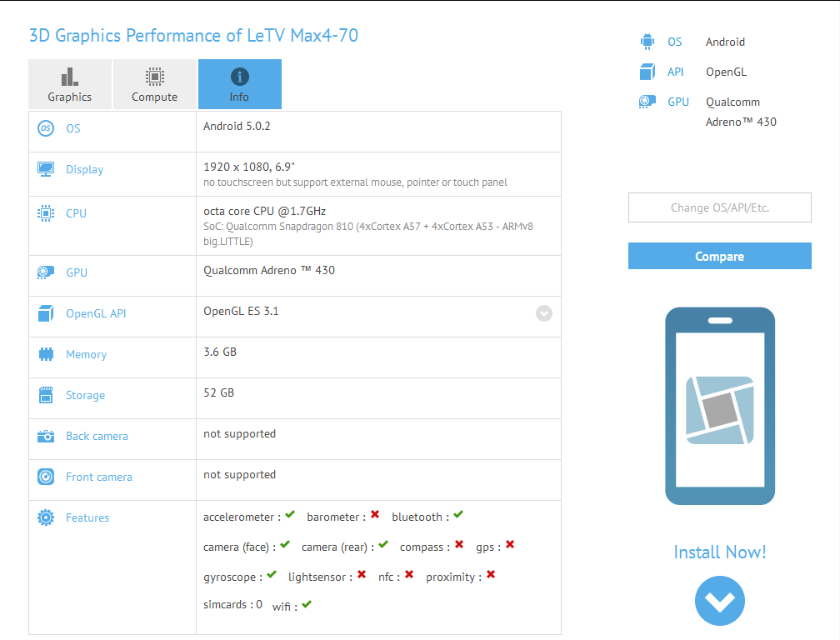The image size is (840, 640).
Task: Click the 3.6 GB memory value
Action: point(220,352)
